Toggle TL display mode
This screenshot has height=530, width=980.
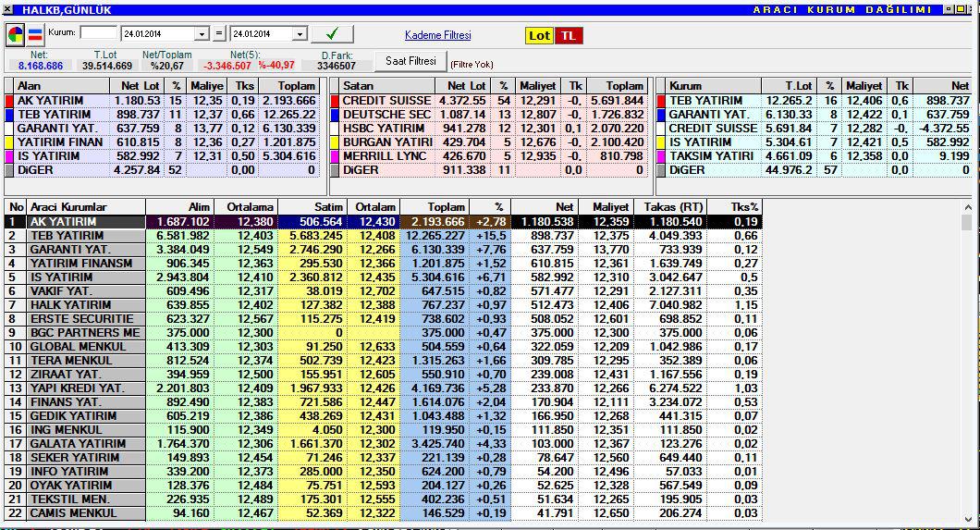tap(569, 36)
